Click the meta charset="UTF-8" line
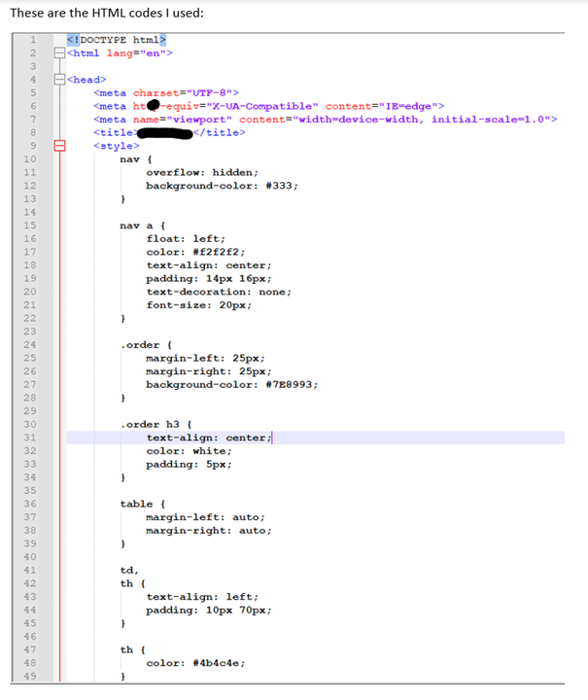 [166, 93]
